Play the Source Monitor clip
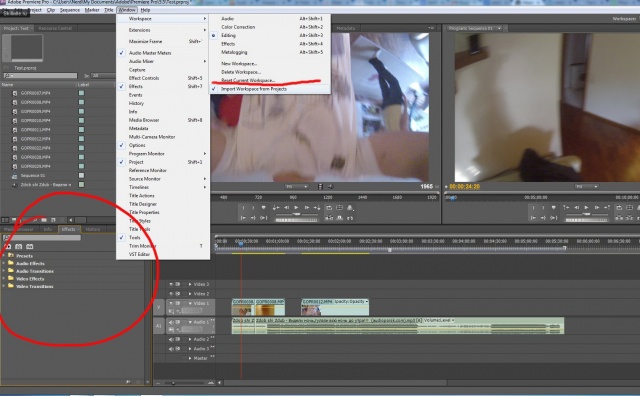640x396 pixels. (x=296, y=208)
